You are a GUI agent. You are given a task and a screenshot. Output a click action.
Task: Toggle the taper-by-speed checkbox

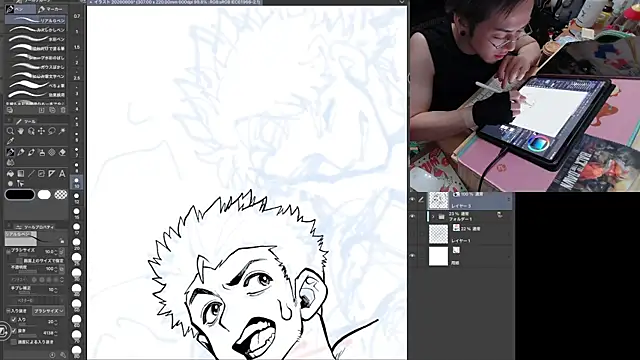(x=14, y=342)
